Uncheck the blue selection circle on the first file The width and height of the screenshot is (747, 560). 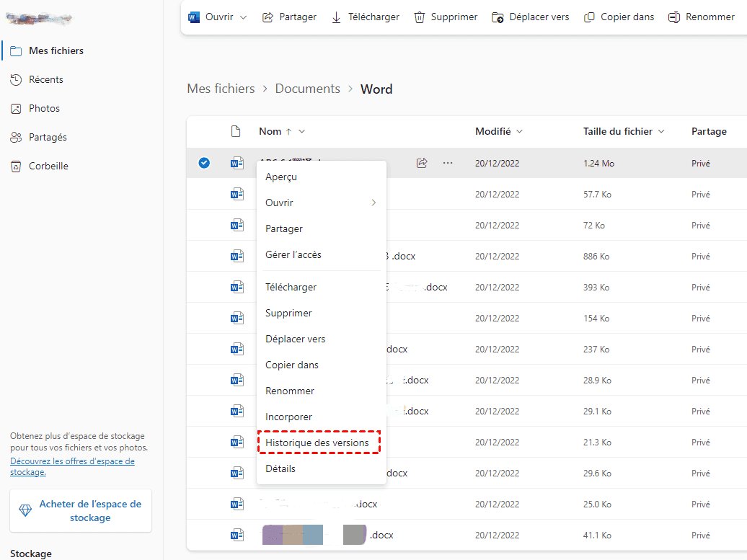(x=204, y=164)
